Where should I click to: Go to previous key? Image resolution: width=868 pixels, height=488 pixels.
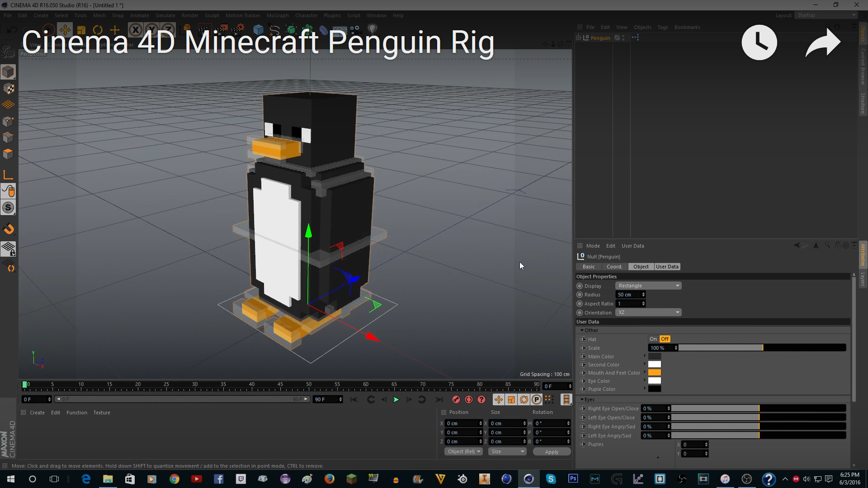371,399
